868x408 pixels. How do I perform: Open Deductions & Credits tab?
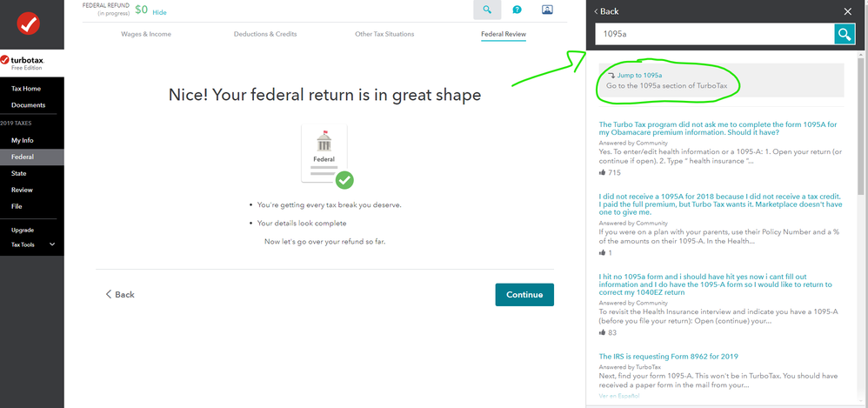[265, 34]
